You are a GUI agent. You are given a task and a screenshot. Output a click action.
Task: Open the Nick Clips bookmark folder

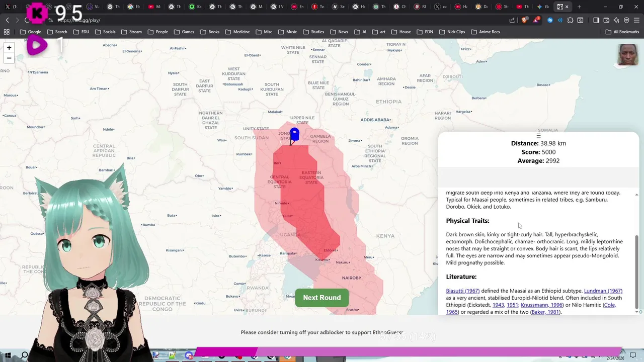click(x=452, y=32)
